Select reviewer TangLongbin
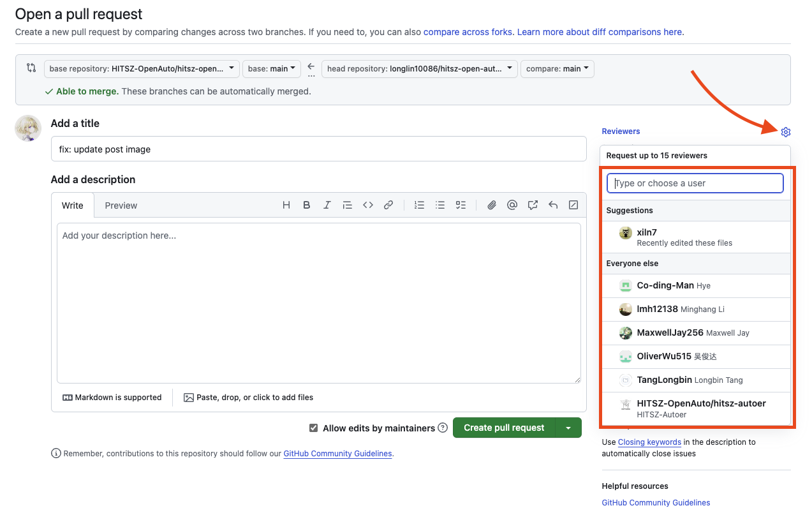The width and height of the screenshot is (812, 515). click(697, 380)
